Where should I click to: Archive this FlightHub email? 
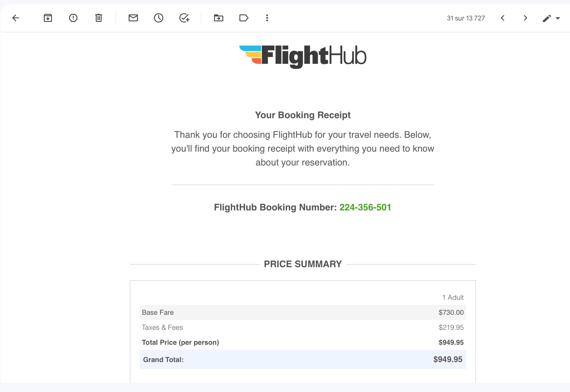[x=48, y=18]
